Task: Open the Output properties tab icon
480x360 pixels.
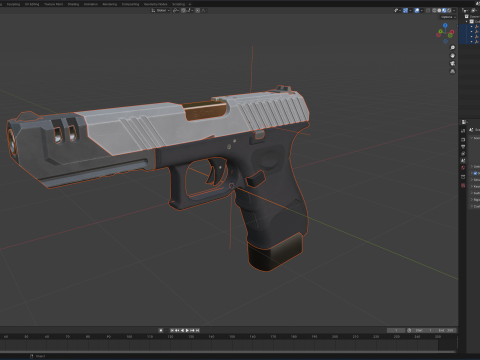Action: (463, 147)
